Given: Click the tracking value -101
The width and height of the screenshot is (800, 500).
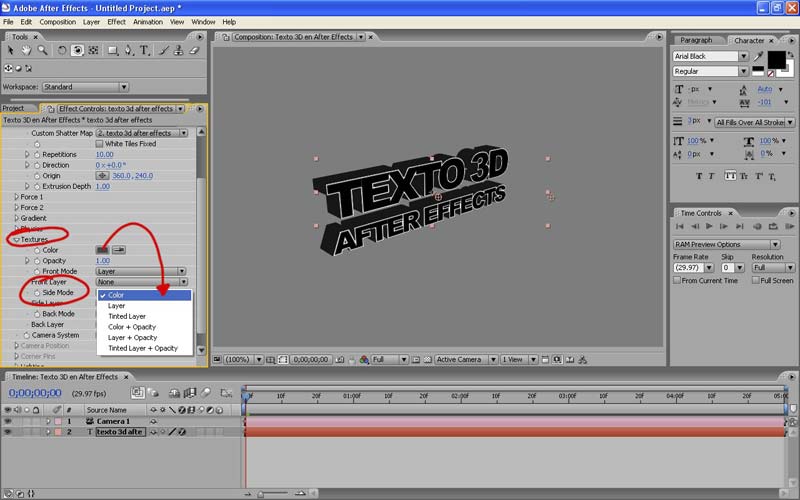Looking at the screenshot, I should coord(764,102).
